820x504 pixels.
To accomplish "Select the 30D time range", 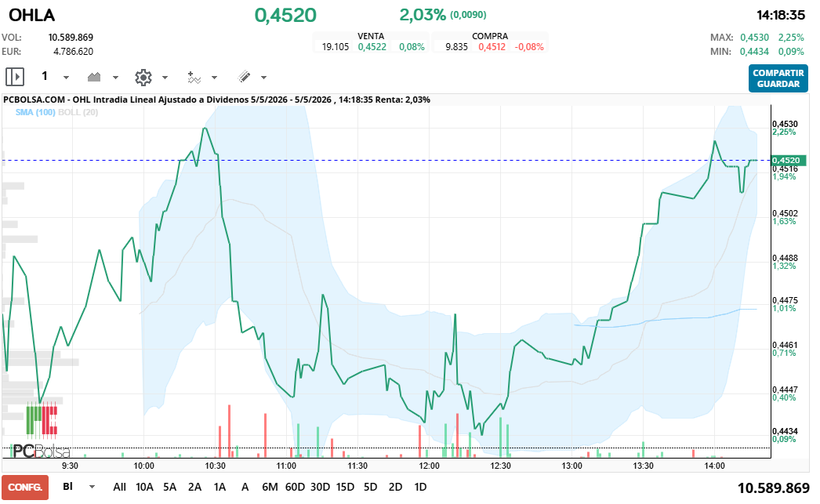I will point(320,487).
